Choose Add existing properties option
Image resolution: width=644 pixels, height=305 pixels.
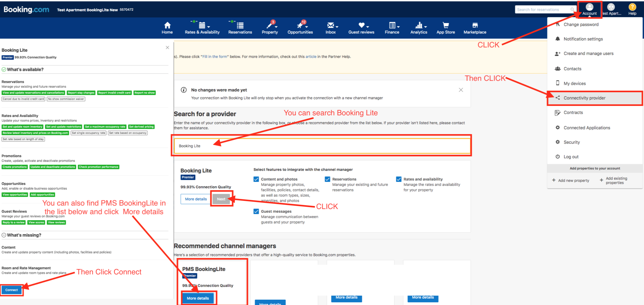614,180
